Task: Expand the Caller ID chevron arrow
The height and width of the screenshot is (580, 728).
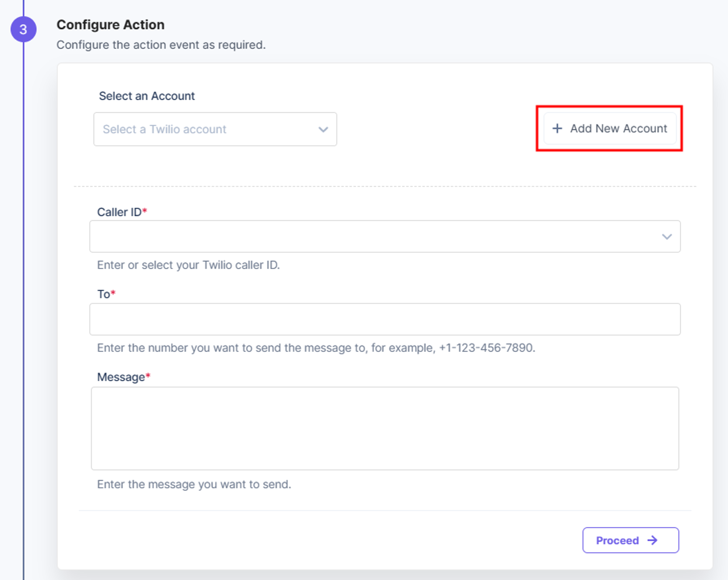Action: coord(667,237)
